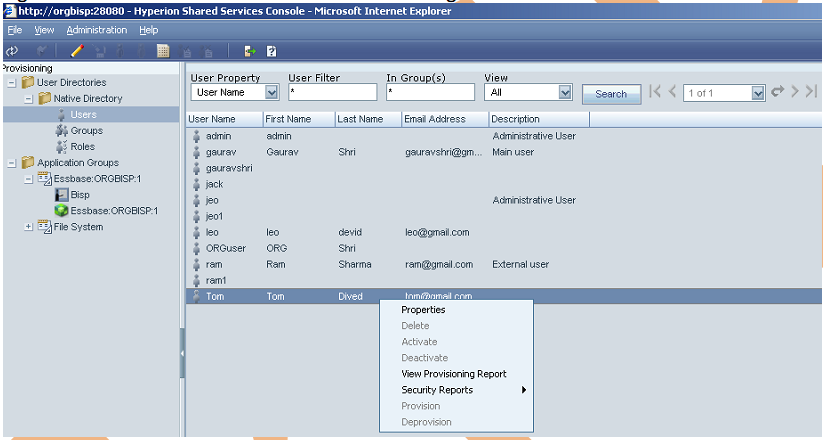The width and height of the screenshot is (823, 440).
Task: Collapse the Native Directory tree node
Action: (28, 99)
